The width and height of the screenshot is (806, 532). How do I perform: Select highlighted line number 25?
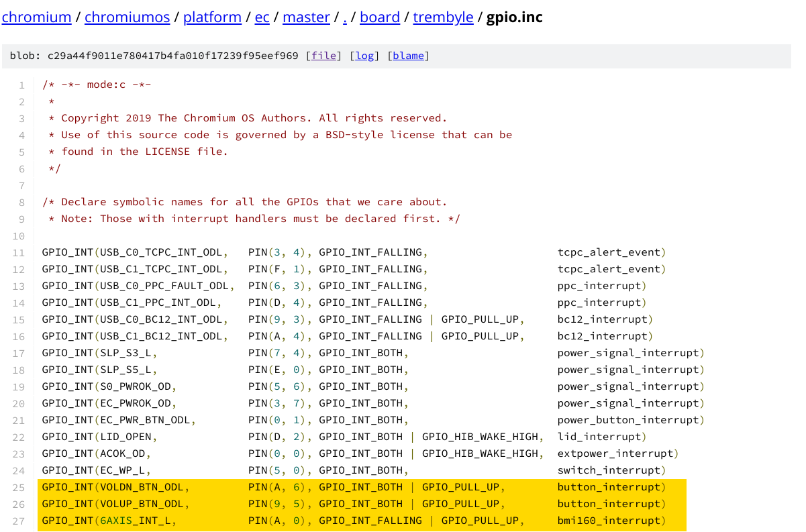(x=19, y=487)
